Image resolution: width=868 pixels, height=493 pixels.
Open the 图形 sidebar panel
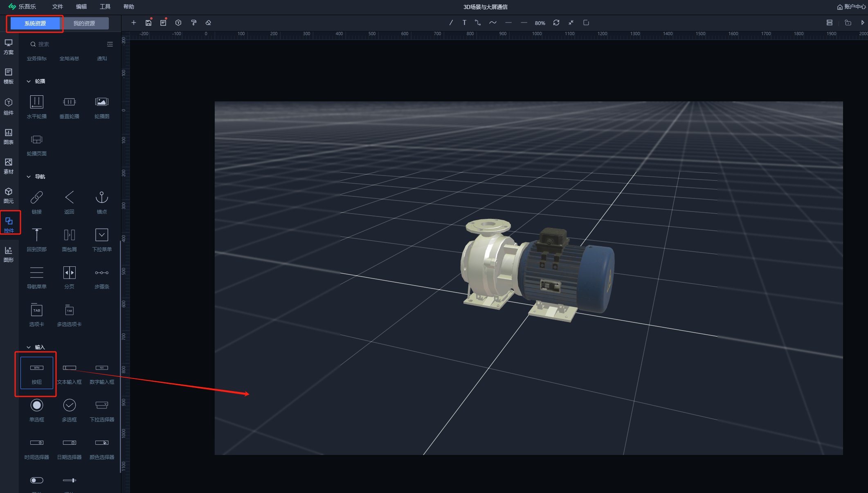(9, 254)
